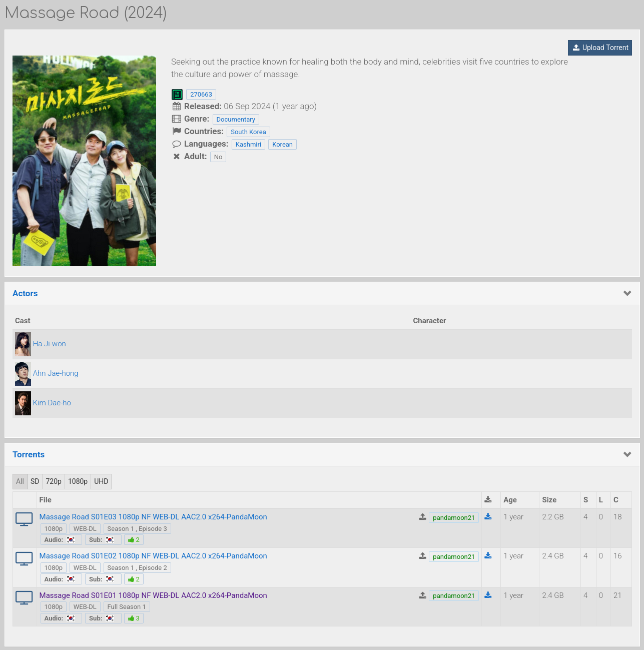Click the Season 1, Episode 3 tag

(137, 529)
